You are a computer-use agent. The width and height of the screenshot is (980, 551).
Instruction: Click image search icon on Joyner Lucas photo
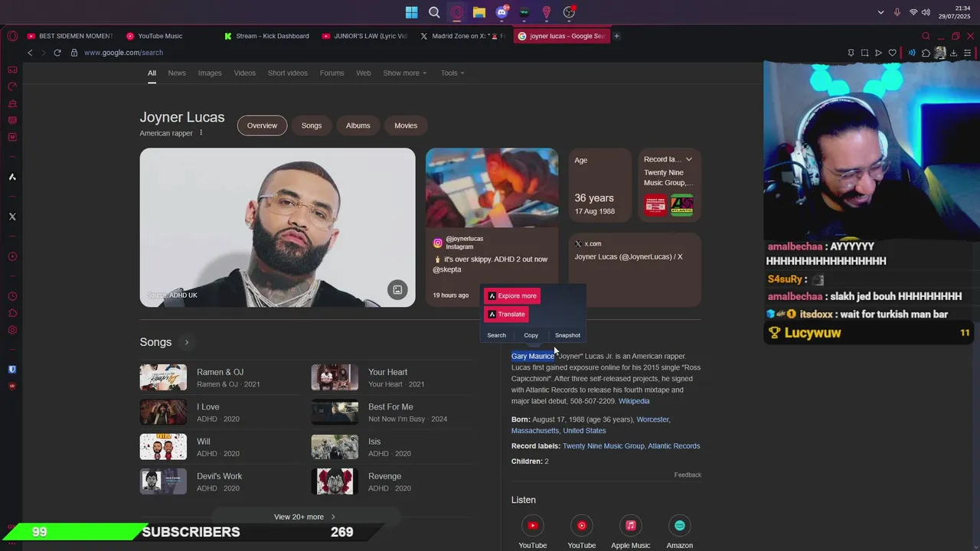(x=397, y=289)
